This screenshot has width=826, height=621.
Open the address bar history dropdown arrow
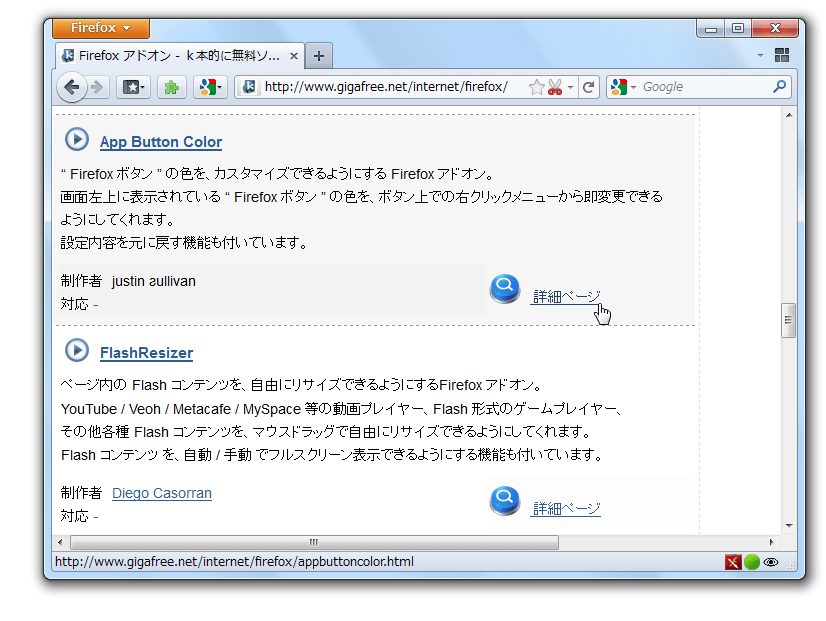(570, 87)
